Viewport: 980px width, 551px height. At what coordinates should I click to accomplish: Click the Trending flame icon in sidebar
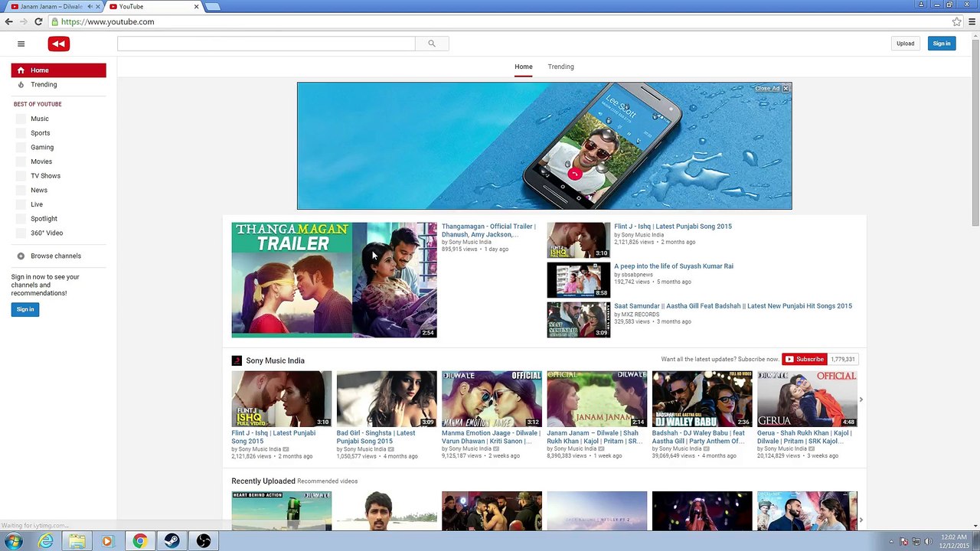(21, 85)
